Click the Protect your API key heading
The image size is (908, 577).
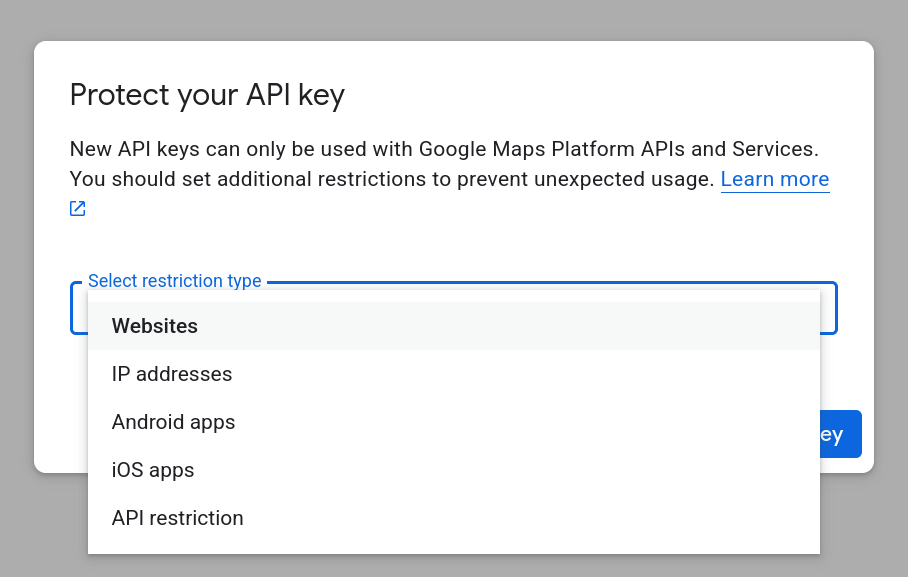pyautogui.click(x=207, y=95)
